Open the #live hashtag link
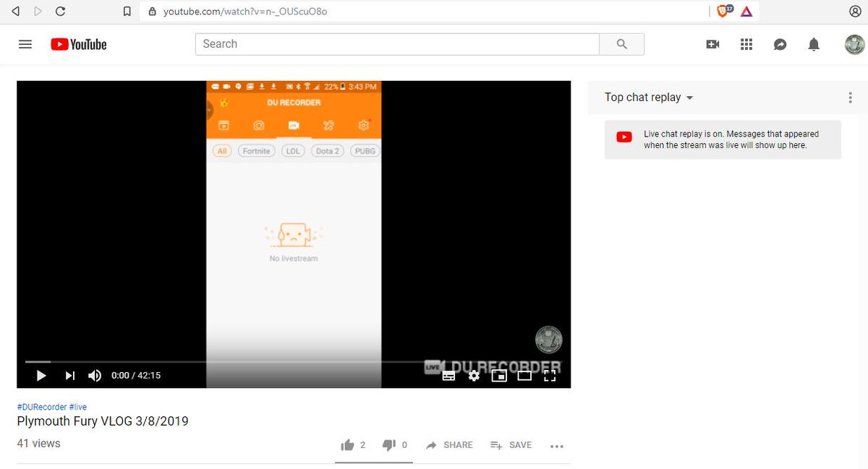 tap(78, 407)
